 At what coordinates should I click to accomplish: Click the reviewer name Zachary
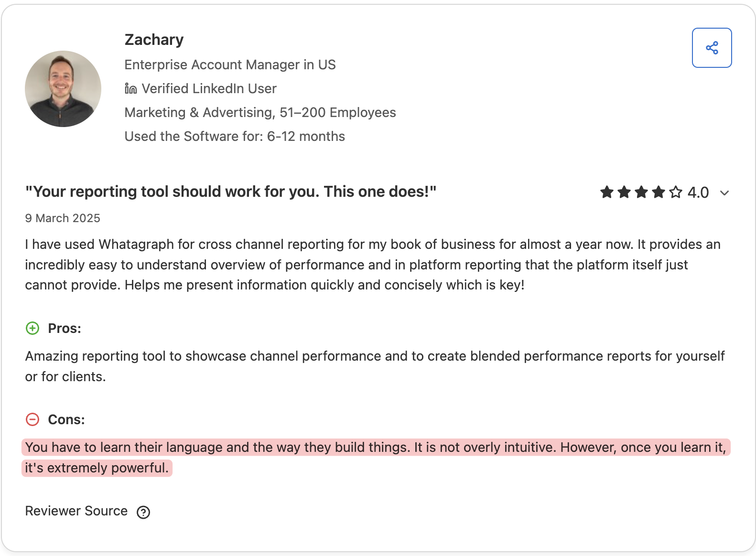point(154,40)
